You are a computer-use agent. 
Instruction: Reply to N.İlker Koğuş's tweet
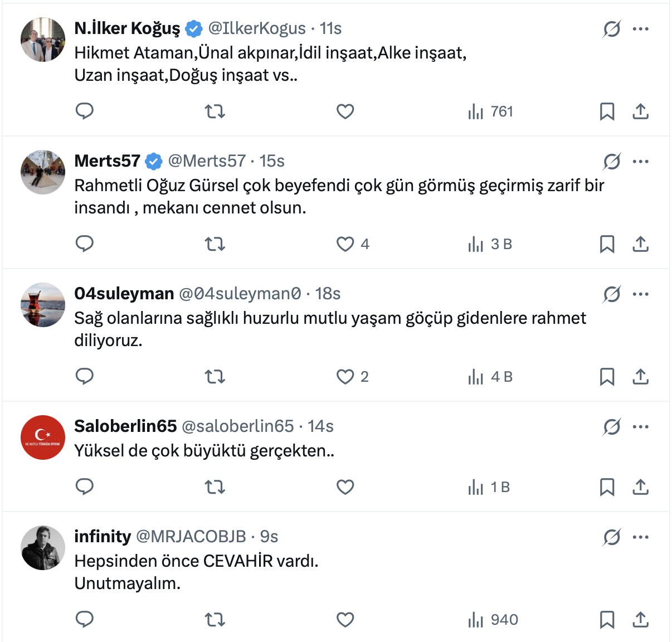pyautogui.click(x=85, y=111)
